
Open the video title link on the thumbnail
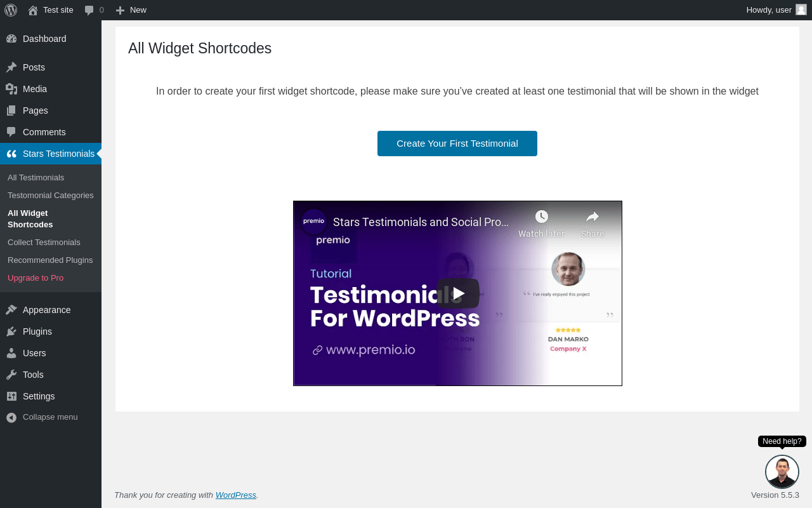421,222
